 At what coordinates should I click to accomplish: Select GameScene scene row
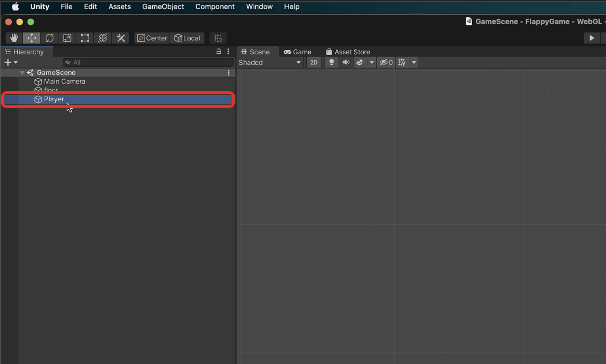[118, 73]
